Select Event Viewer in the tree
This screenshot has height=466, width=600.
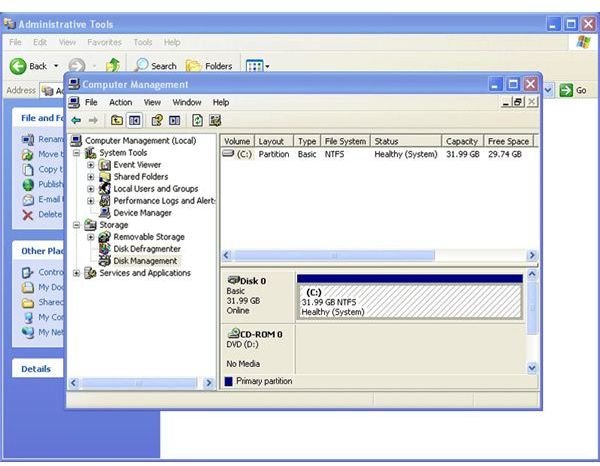tap(137, 165)
